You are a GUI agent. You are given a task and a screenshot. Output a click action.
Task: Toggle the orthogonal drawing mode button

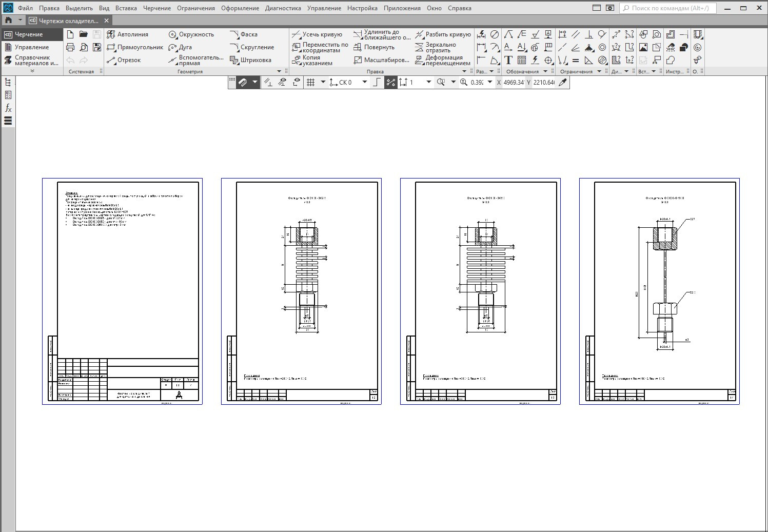[377, 82]
